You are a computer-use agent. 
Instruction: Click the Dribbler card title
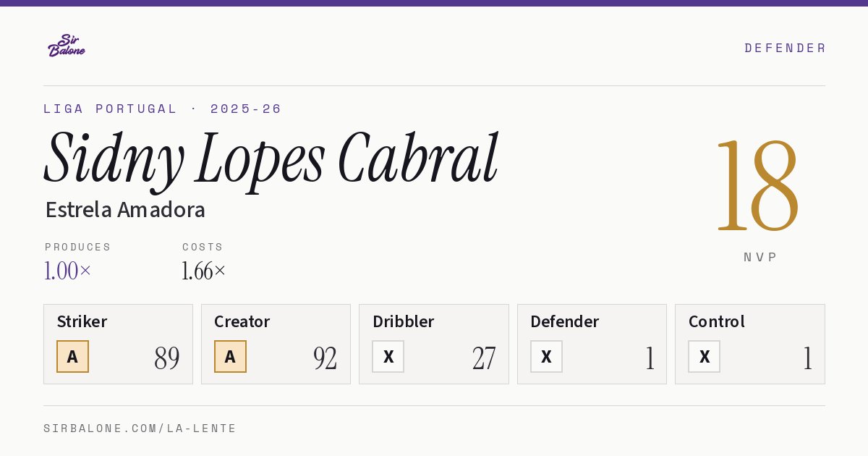tap(404, 321)
